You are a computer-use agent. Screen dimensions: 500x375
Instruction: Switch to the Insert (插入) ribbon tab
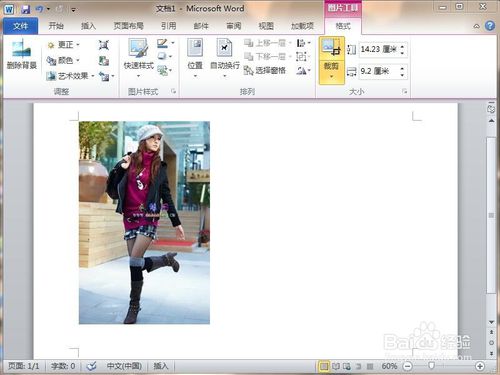pos(88,26)
